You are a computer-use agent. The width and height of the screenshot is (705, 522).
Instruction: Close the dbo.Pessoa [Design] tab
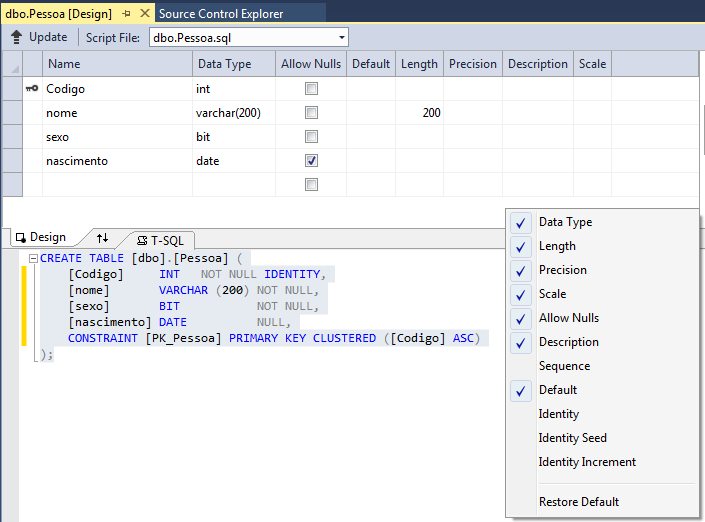pos(145,14)
